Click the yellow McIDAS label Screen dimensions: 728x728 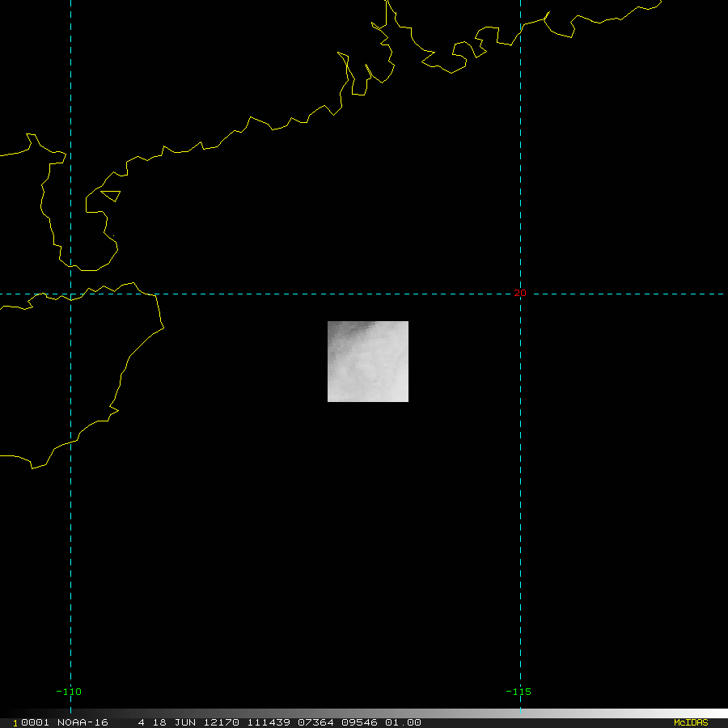coord(690,722)
